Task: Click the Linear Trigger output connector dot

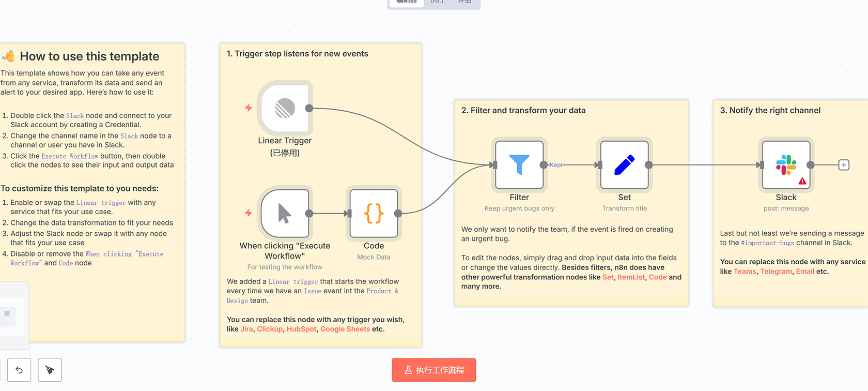Action: click(309, 108)
